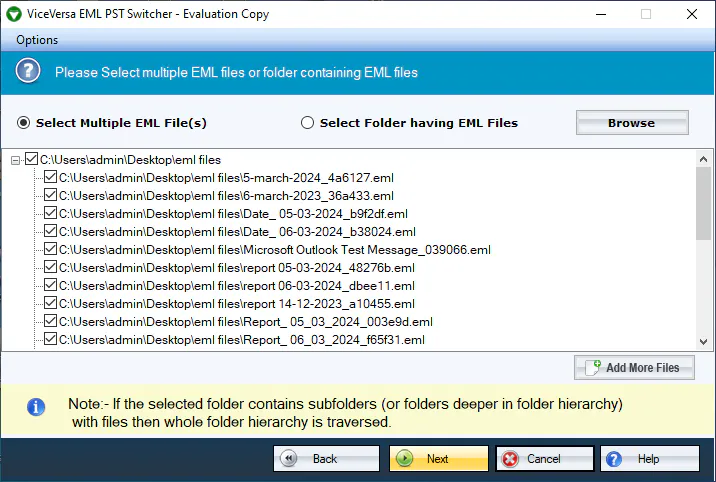Click the file list vertical scrollbar thumb
This screenshot has width=716, height=482.
click(x=703, y=203)
